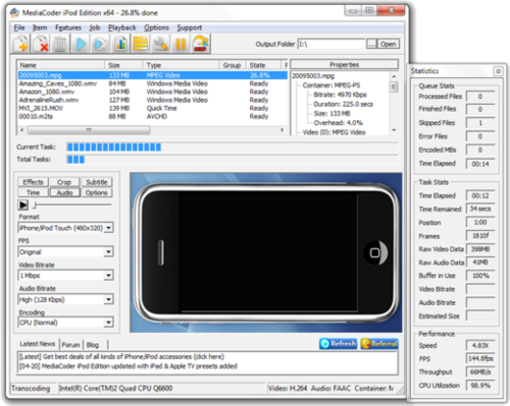Click the trash can clear list icon
The height and width of the screenshot is (406, 510).
tap(60, 44)
